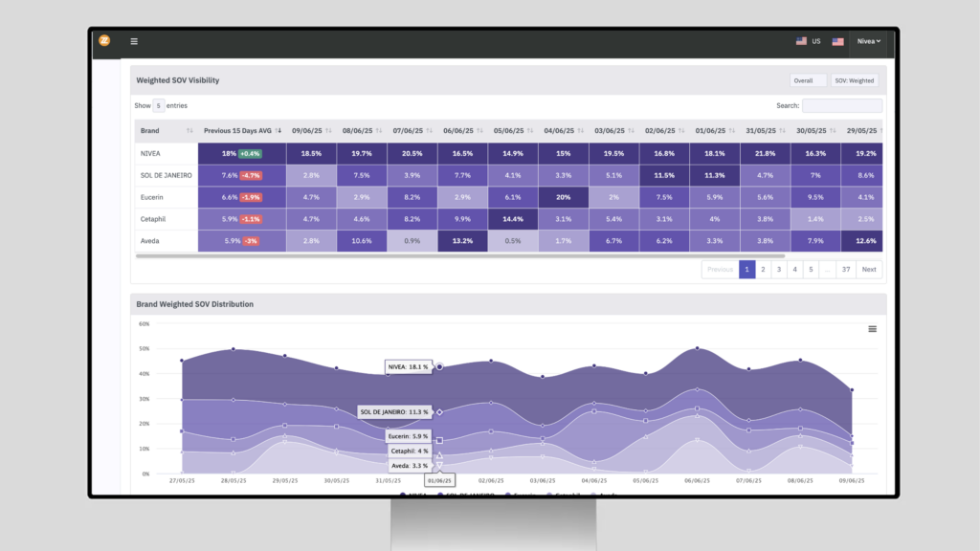
Task: Change the Show entries count selector
Action: (158, 105)
